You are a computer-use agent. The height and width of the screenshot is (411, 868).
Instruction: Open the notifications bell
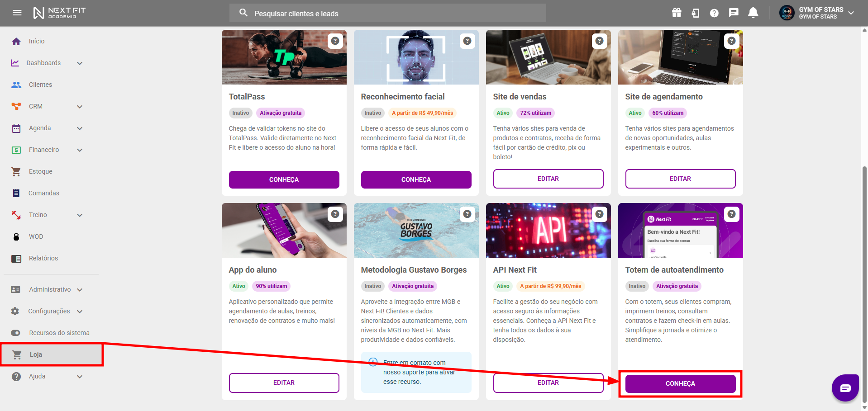coord(753,13)
